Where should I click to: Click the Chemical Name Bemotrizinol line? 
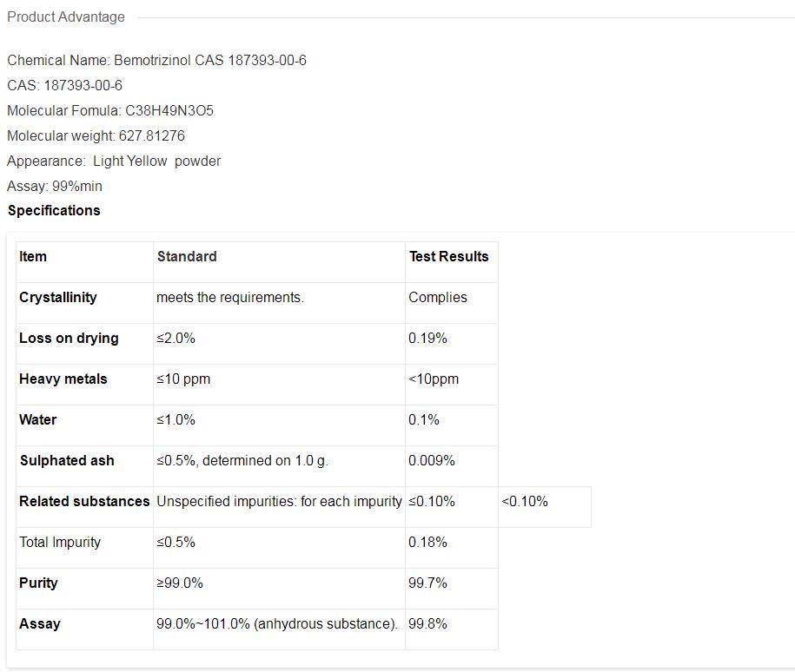click(x=156, y=61)
